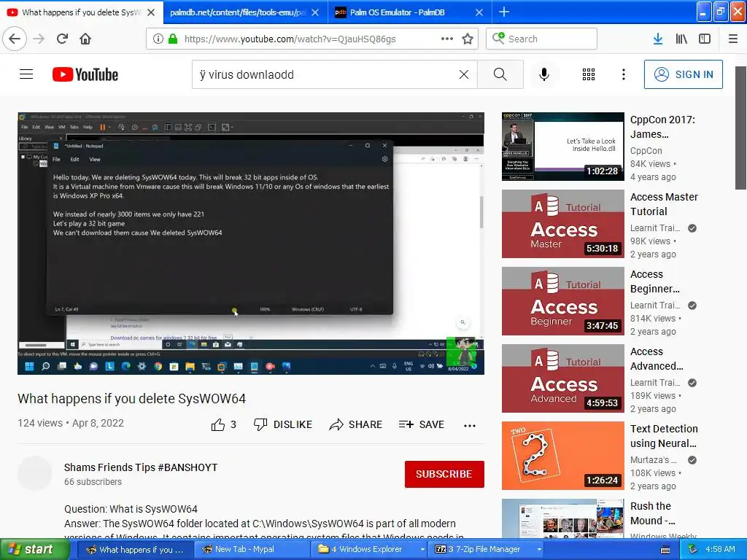Run YouTube search with magnifier button
Screen dimensions: 747x560
point(500,74)
